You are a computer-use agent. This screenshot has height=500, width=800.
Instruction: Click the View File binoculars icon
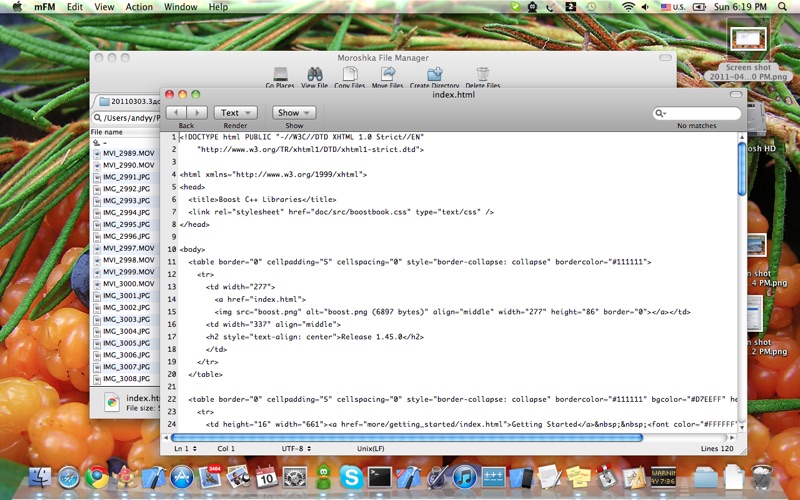click(x=314, y=75)
